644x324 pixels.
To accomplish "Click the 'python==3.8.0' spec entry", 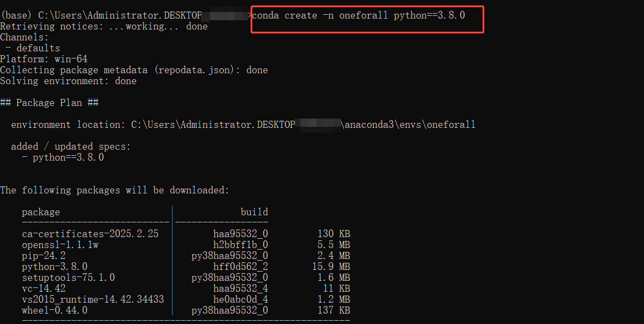I will 68,157.
